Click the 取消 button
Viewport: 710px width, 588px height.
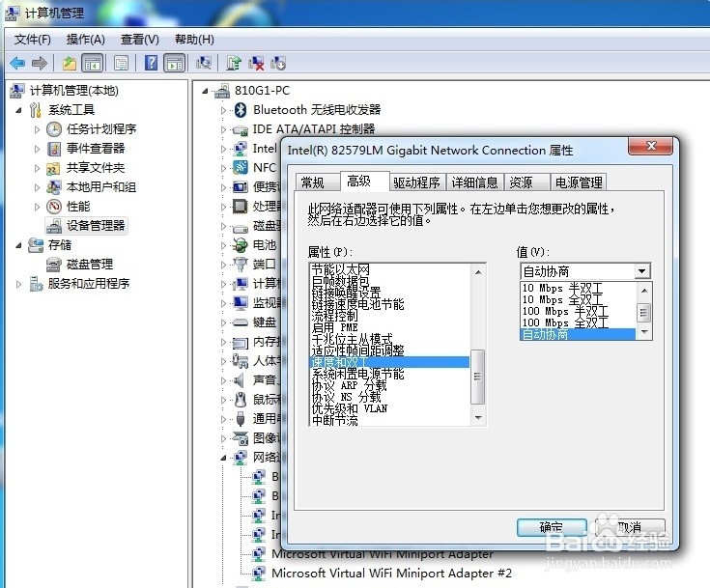click(630, 527)
